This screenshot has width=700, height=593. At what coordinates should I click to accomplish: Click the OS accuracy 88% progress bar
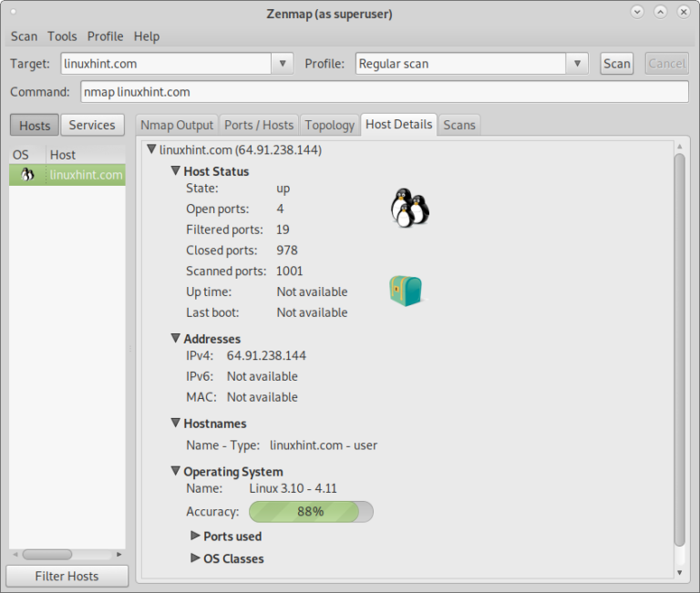click(311, 511)
